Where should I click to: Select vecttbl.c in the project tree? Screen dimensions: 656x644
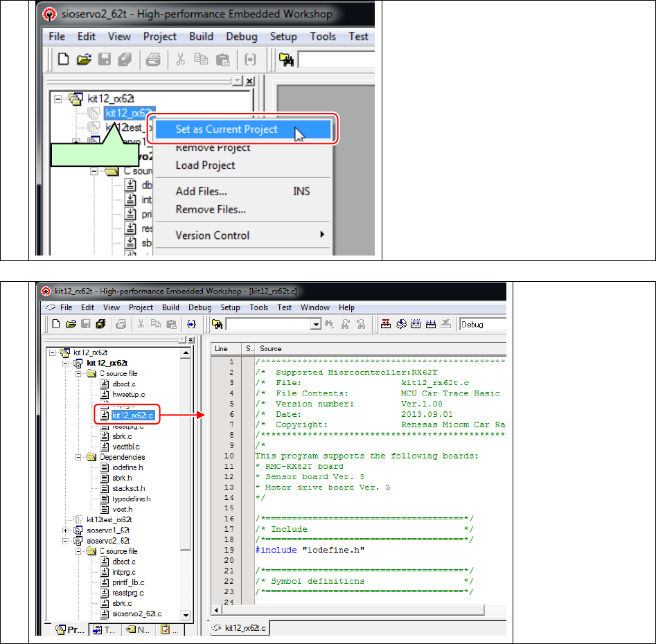point(125,447)
